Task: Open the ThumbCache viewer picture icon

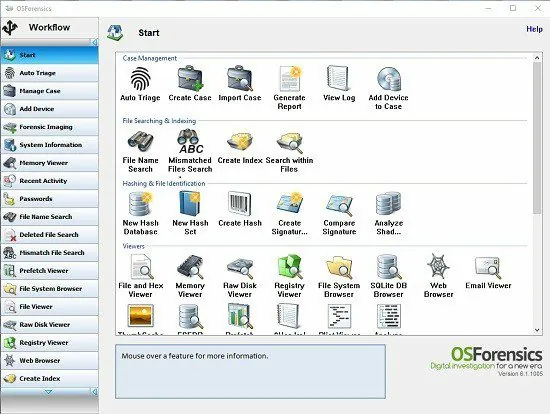Action: point(140,316)
